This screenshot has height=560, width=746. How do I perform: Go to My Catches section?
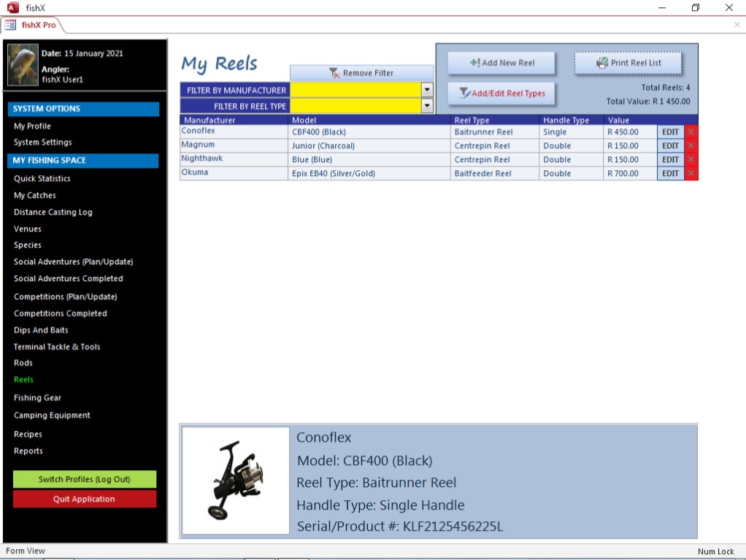click(35, 196)
